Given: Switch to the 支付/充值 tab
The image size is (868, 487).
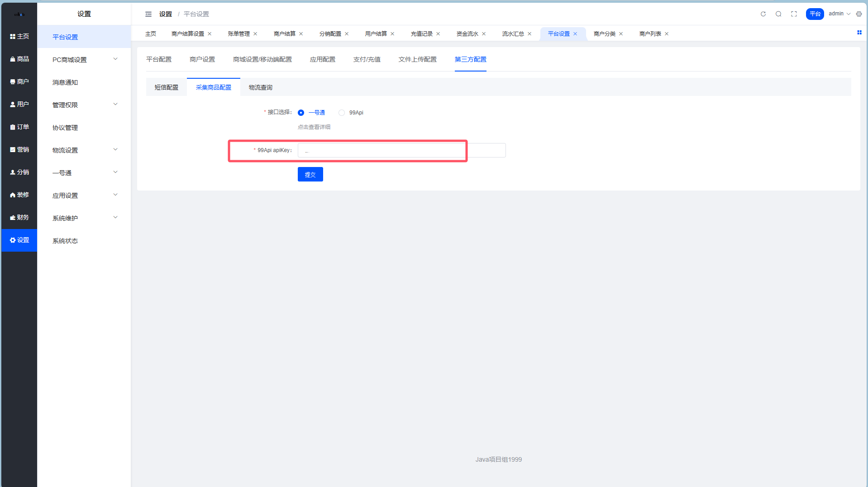Looking at the screenshot, I should point(367,59).
